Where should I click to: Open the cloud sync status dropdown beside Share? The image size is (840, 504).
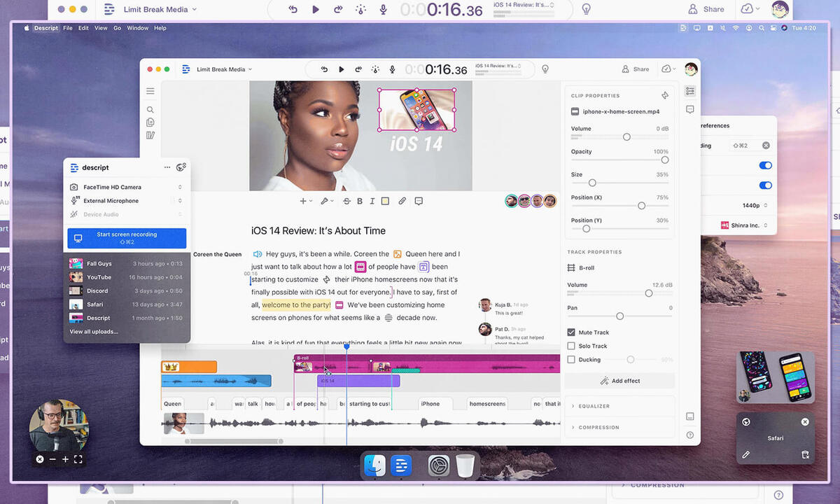pyautogui.click(x=668, y=69)
